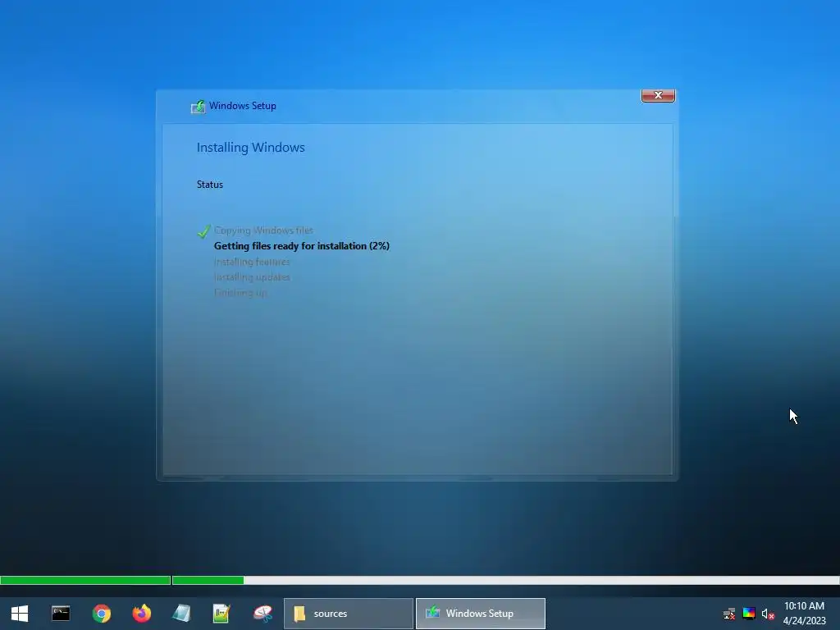This screenshot has height=630, width=840.
Task: Launch Command Prompt from the taskbar
Action: click(x=61, y=614)
